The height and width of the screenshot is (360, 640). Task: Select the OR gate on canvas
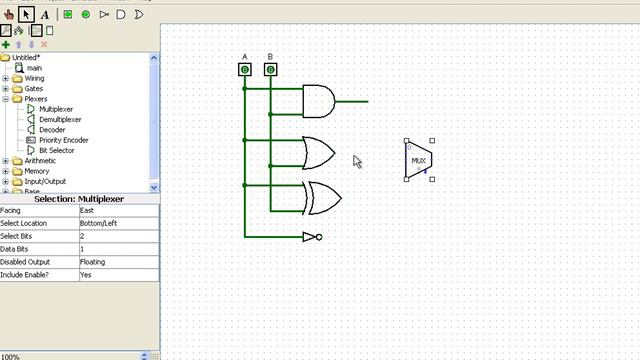click(x=319, y=153)
